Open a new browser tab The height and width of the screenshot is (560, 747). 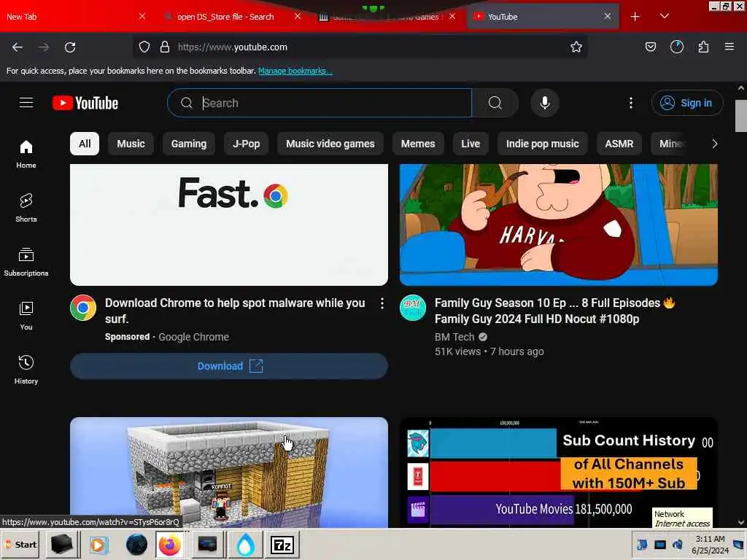click(x=635, y=17)
